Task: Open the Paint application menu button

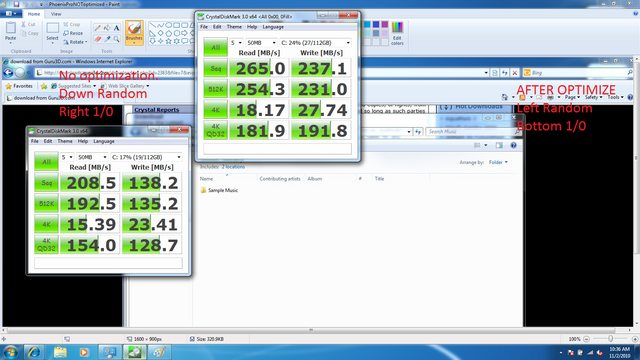Action: pos(11,14)
